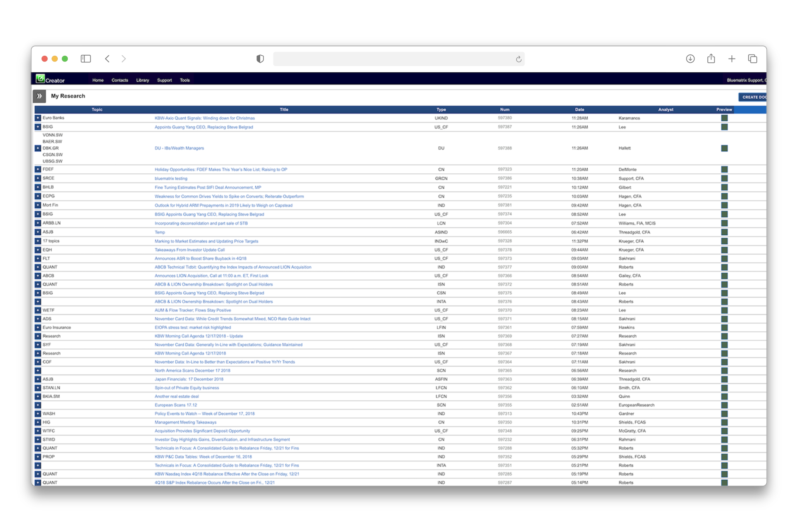Expand the My Research side panel arrows

click(x=39, y=96)
